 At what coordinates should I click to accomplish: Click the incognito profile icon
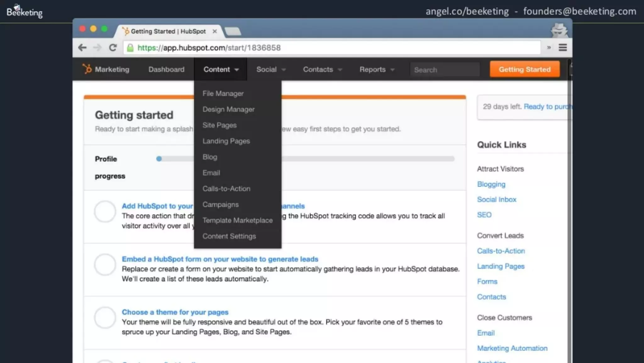tap(559, 30)
